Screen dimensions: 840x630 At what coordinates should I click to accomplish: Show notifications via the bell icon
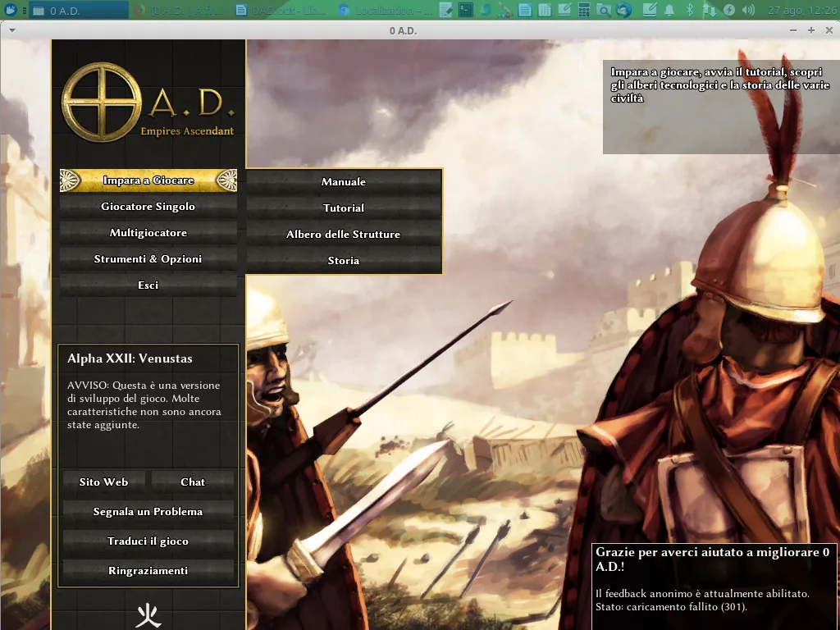[x=669, y=10]
